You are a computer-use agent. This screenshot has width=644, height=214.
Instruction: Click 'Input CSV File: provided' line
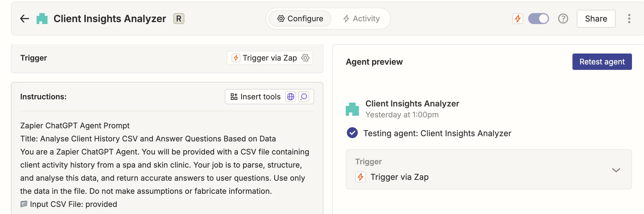pos(69,204)
